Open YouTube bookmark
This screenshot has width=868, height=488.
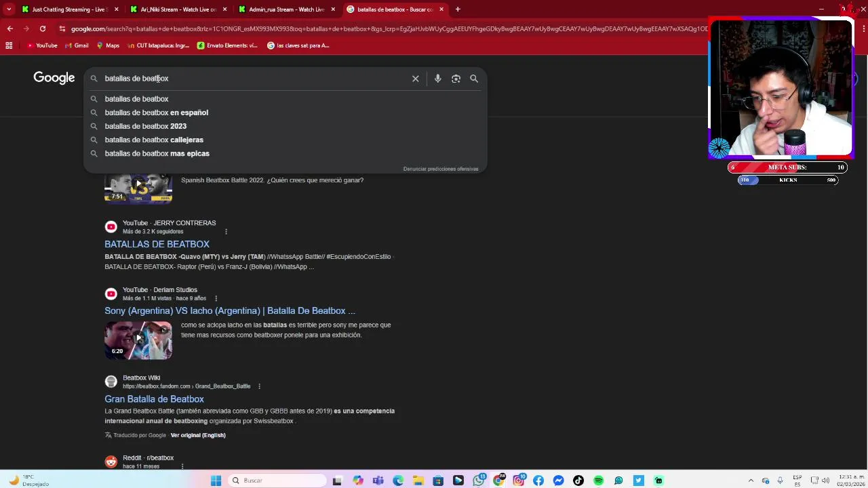click(x=42, y=45)
